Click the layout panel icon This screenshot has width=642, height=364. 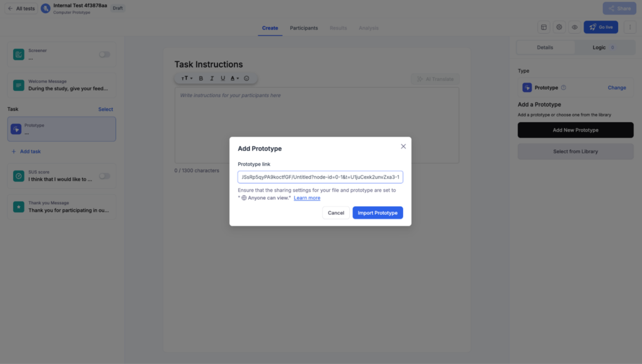pyautogui.click(x=544, y=28)
